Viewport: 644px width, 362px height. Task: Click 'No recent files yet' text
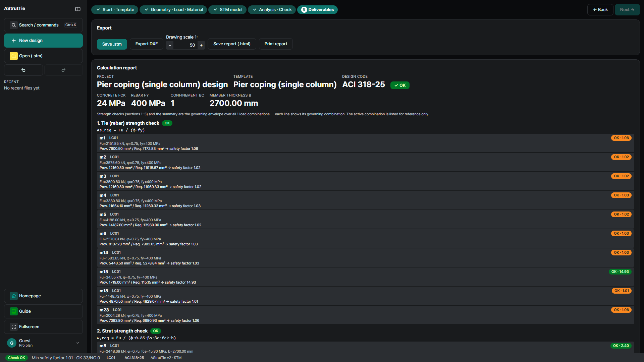click(x=22, y=88)
